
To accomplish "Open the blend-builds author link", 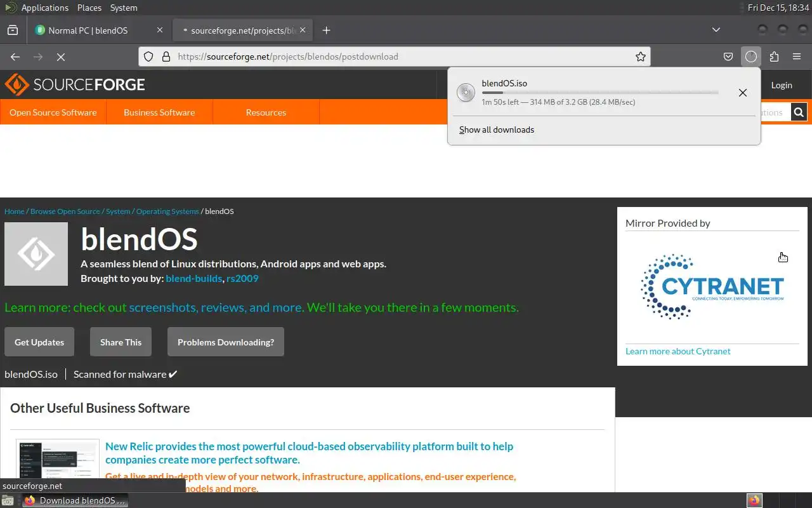I will pyautogui.click(x=194, y=278).
